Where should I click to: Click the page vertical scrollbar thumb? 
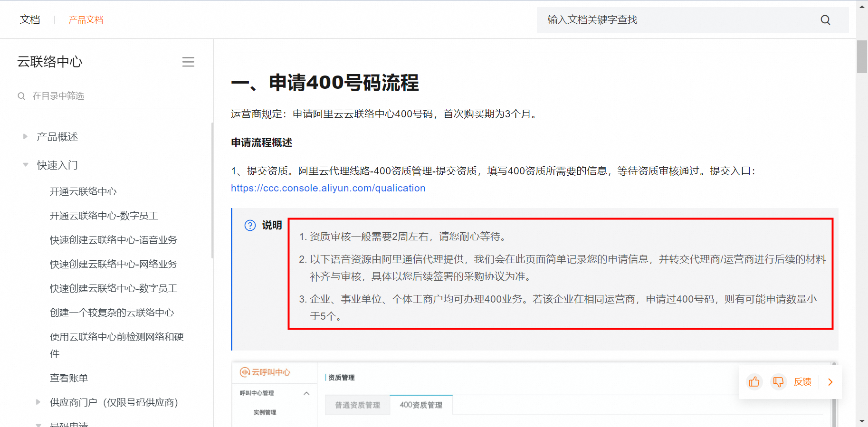[862, 57]
